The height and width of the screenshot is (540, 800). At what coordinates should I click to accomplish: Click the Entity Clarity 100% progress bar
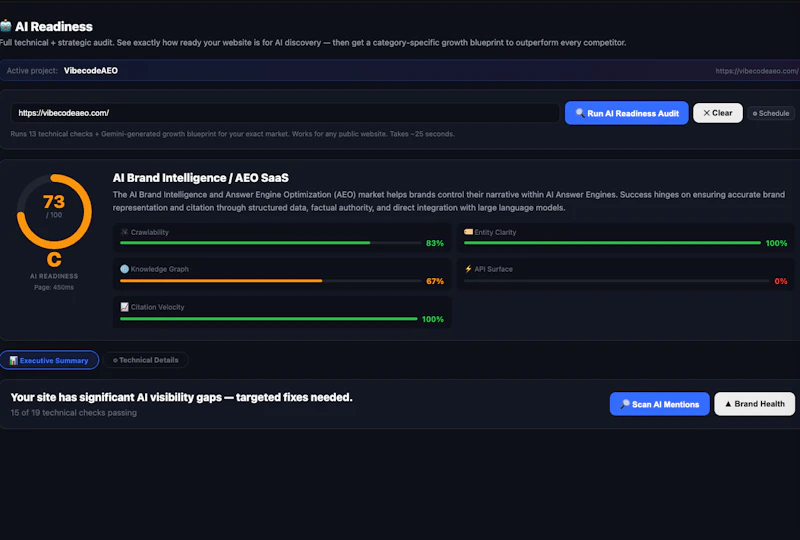(x=612, y=243)
